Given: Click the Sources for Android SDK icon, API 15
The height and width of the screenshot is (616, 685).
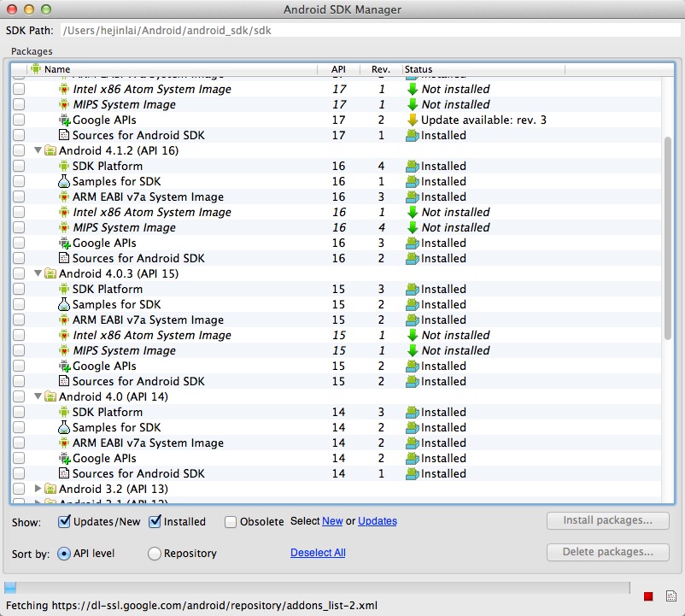Looking at the screenshot, I should tap(64, 381).
